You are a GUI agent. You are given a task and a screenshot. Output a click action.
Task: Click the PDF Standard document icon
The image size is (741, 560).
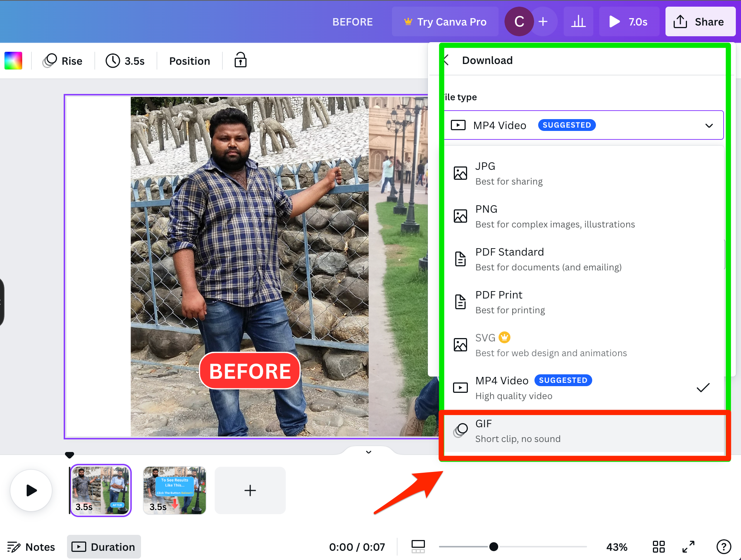point(460,259)
